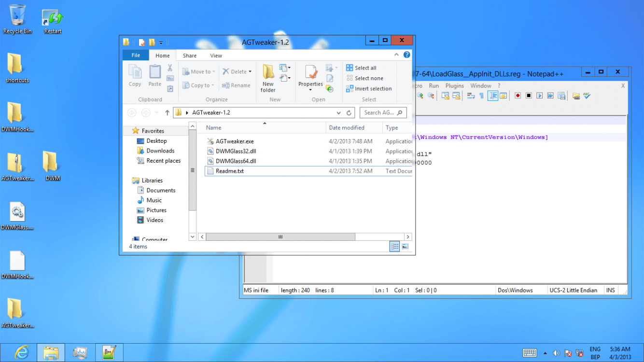This screenshot has width=644, height=362.
Task: Toggle indent guide in Notepad++ toolbar
Action: coord(492,96)
